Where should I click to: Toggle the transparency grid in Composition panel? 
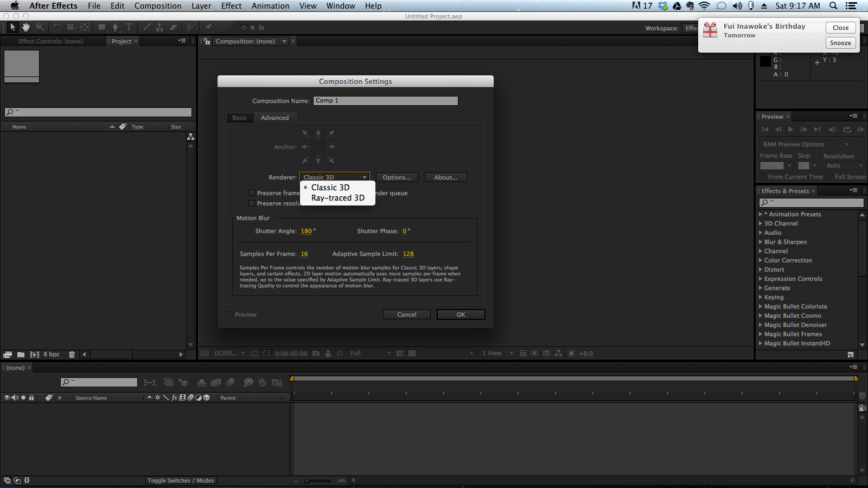point(411,353)
